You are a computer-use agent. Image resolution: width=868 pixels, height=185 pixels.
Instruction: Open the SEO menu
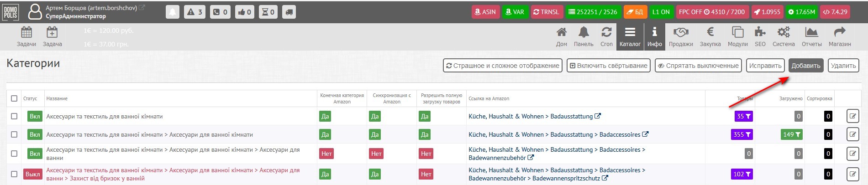(760, 36)
